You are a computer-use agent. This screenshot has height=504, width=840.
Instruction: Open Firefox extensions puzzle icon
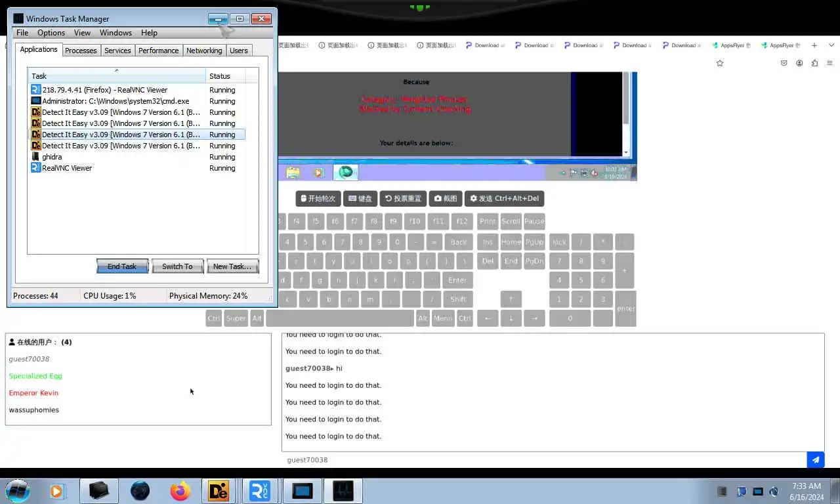(x=814, y=63)
